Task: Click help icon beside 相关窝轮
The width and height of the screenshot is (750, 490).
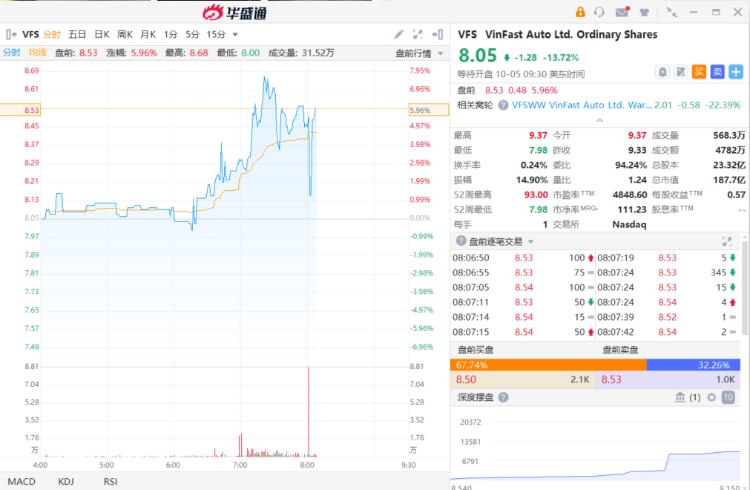Action: [503, 105]
